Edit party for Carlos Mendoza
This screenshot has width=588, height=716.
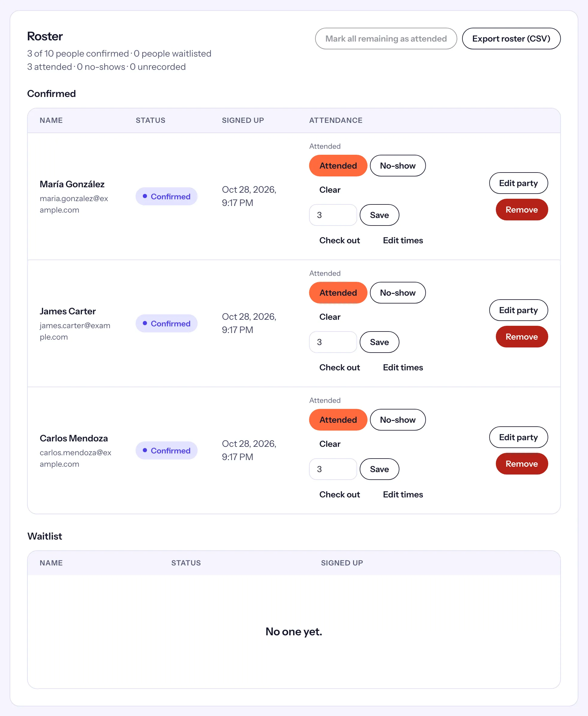coord(518,437)
